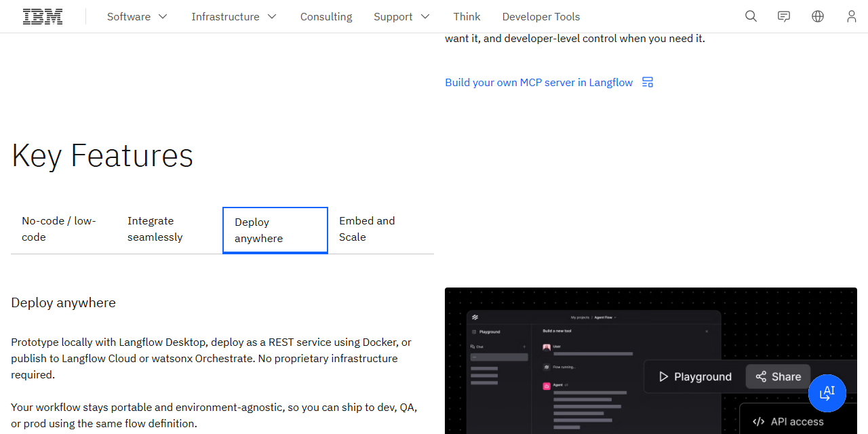Open the Consulting menu item

pyautogui.click(x=326, y=16)
